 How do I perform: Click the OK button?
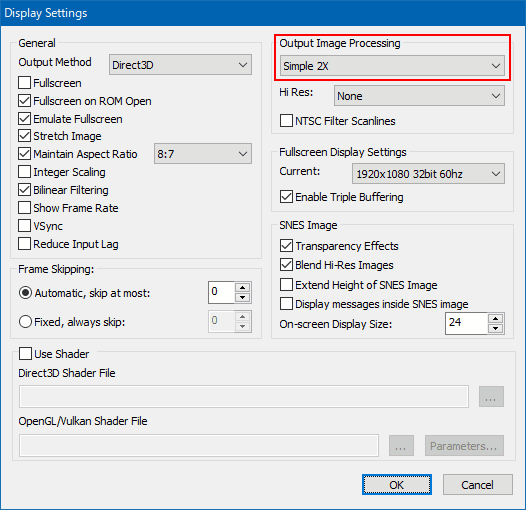click(x=397, y=484)
